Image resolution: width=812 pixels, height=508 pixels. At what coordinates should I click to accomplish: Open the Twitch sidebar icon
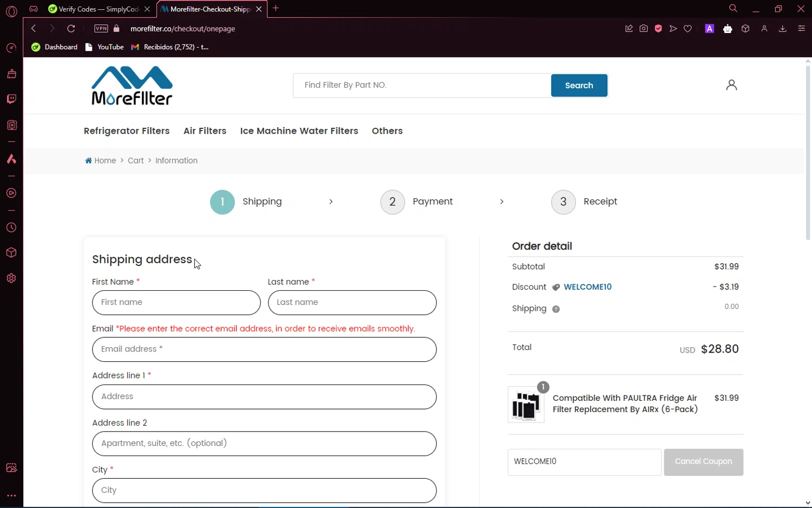(x=11, y=99)
